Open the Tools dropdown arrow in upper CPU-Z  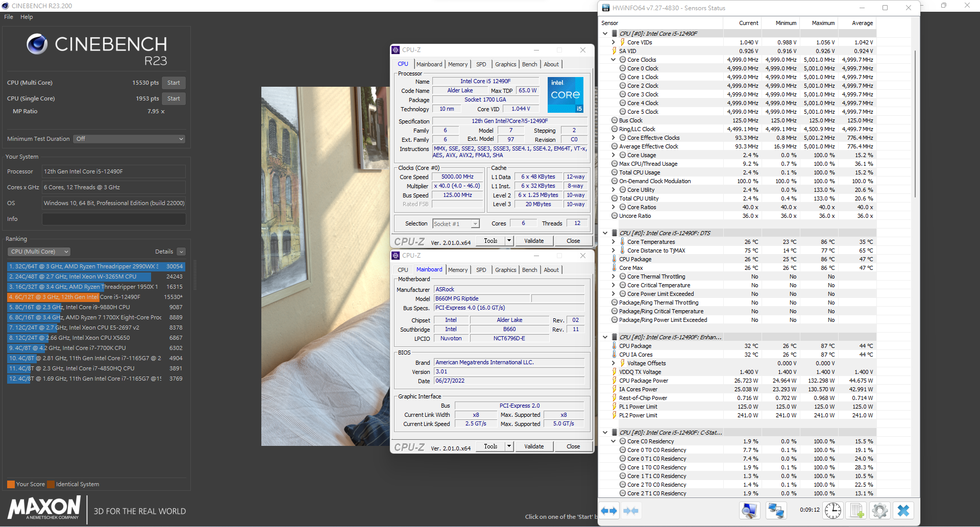click(x=509, y=241)
